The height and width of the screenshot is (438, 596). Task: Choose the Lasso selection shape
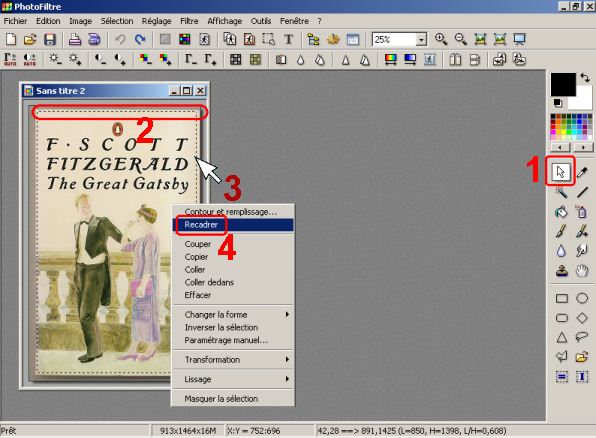(582, 337)
